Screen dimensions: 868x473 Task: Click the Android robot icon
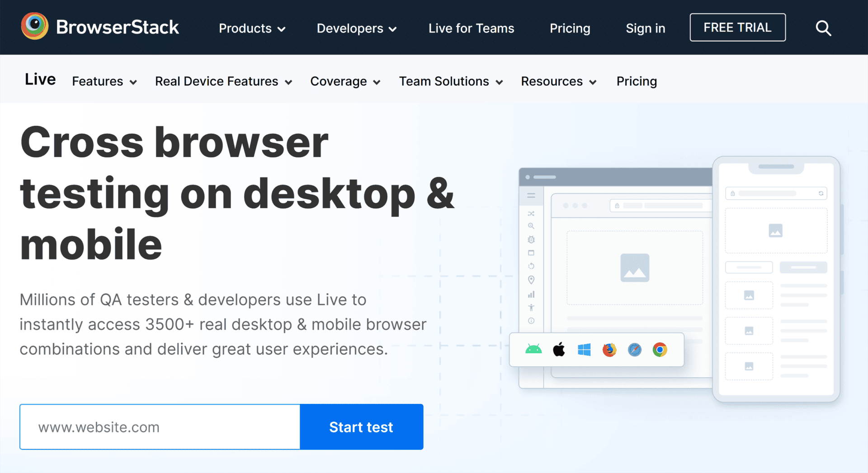(533, 350)
